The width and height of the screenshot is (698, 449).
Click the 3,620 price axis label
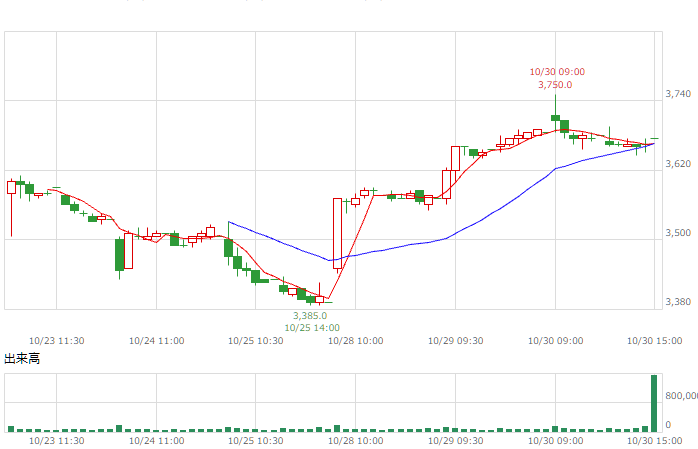(678, 164)
